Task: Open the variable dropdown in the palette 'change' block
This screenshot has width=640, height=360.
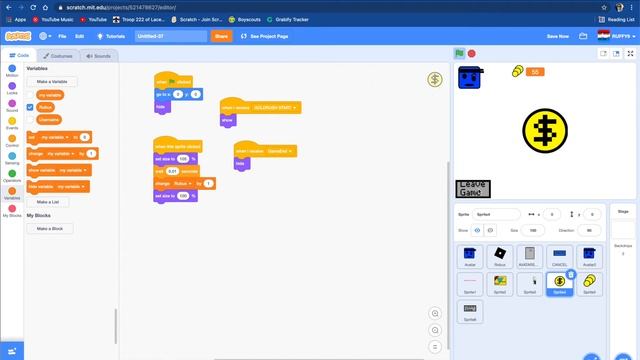Action: (x=60, y=154)
